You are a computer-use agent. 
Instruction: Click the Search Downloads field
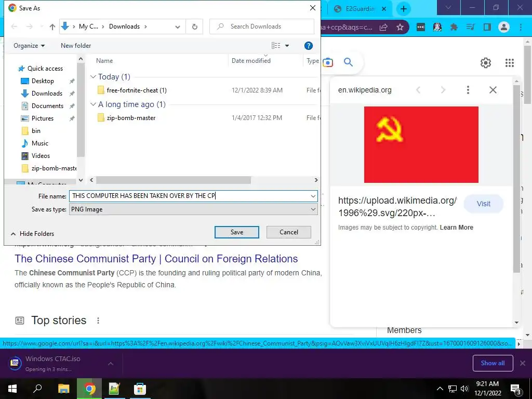[x=262, y=26]
